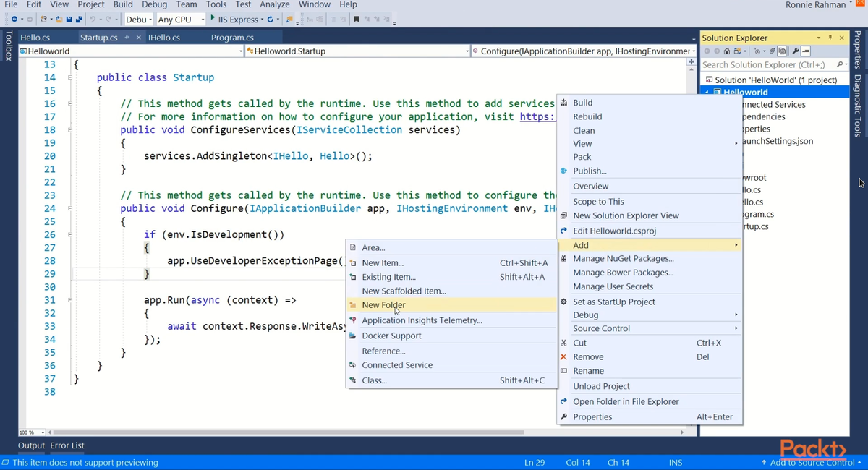Click Manage NuGet Packages... in the context menu
The image size is (868, 470).
(x=650, y=258)
